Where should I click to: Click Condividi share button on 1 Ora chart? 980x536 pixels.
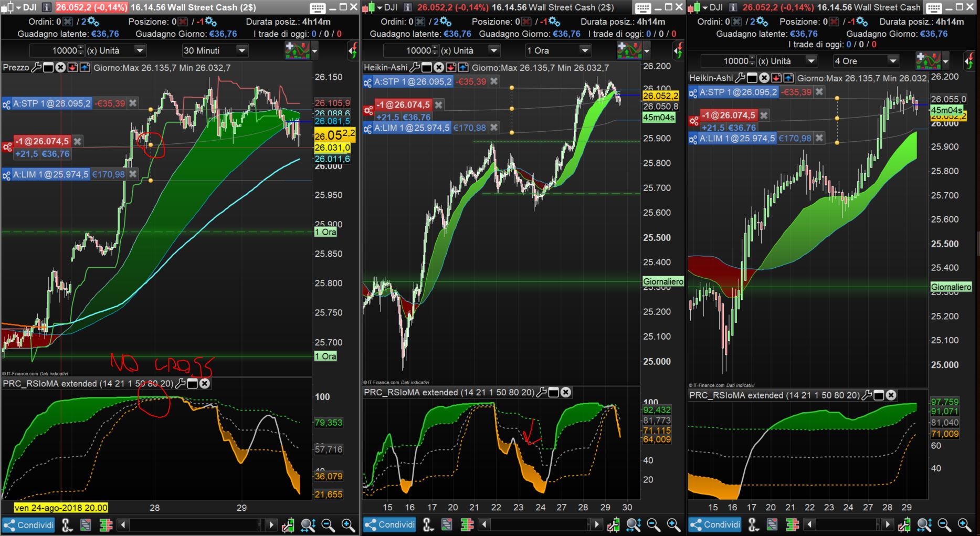(390, 525)
